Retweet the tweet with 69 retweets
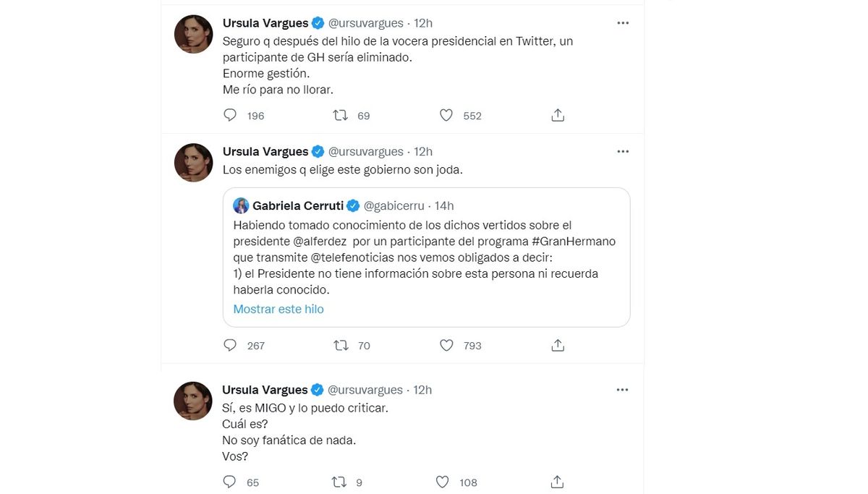The image size is (868, 494). point(340,115)
